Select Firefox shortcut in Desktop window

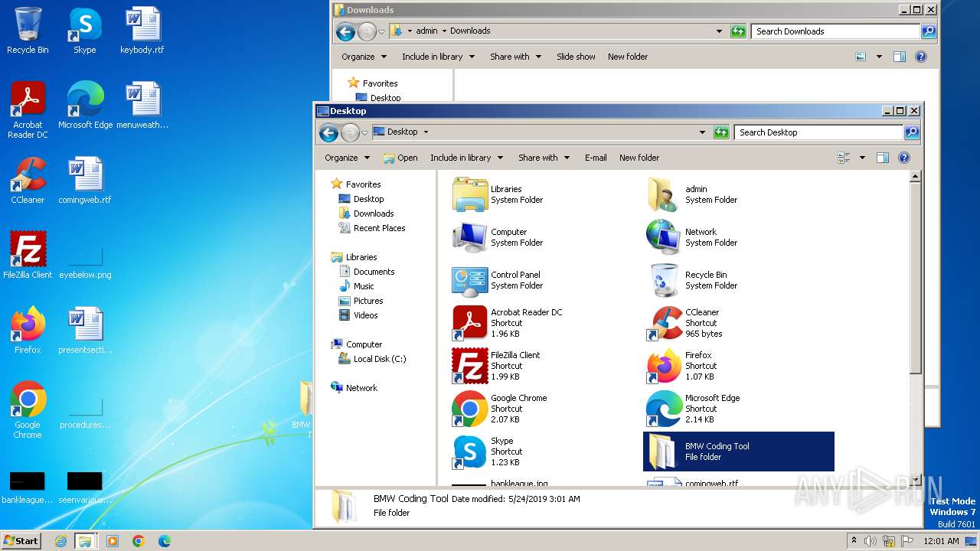point(664,366)
